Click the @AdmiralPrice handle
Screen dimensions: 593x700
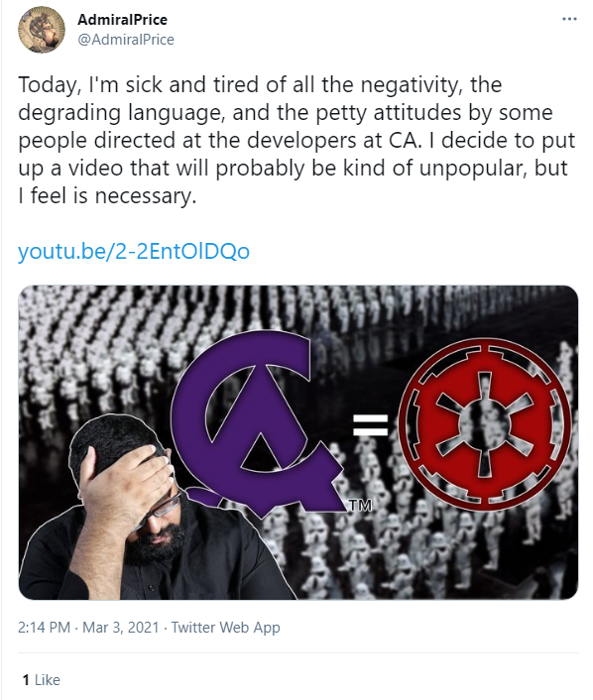pyautogui.click(x=126, y=40)
